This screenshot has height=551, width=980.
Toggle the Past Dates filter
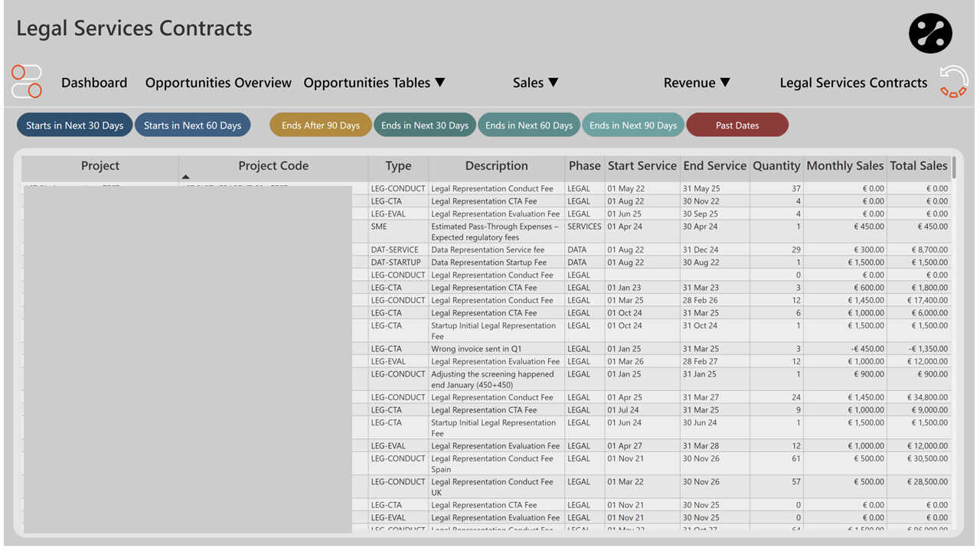click(x=737, y=125)
